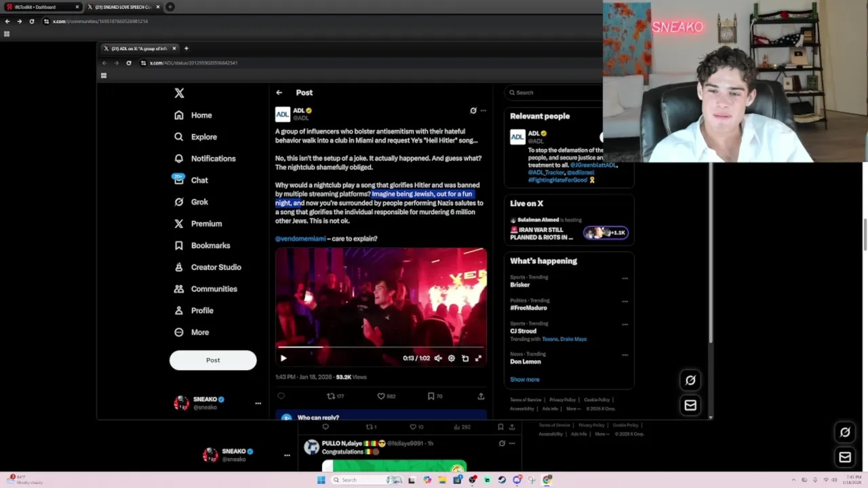
Task: Open More menu in the X sidebar
Action: 192,332
